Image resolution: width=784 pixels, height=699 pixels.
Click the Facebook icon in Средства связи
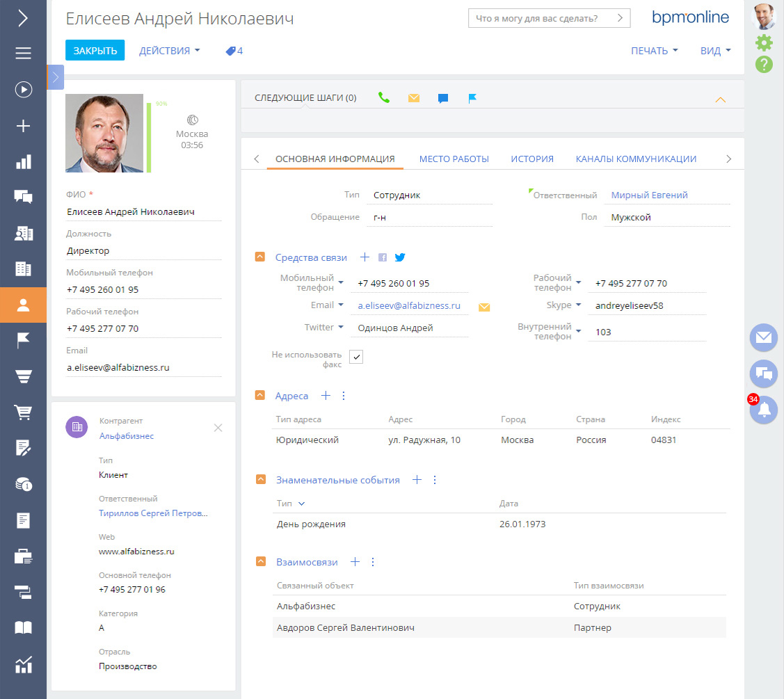click(x=383, y=257)
